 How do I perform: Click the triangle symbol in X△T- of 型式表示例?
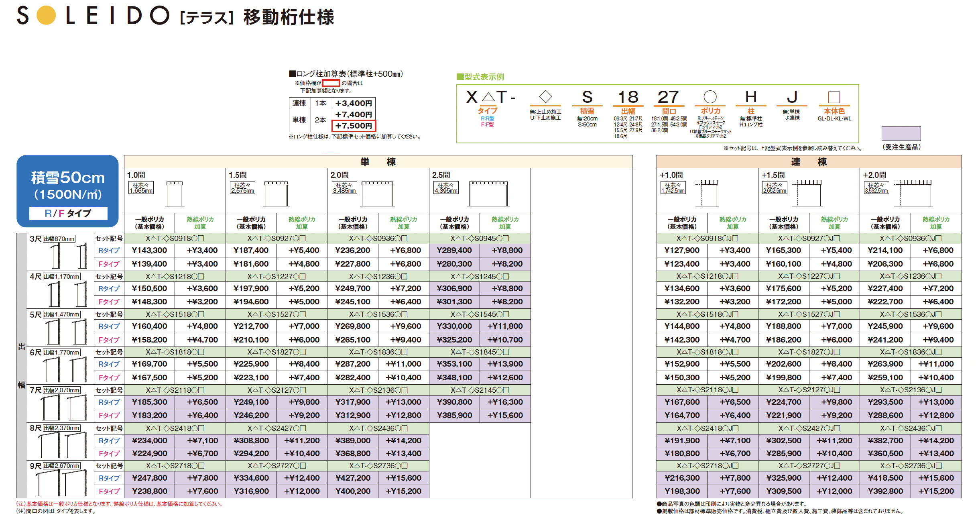pos(488,97)
